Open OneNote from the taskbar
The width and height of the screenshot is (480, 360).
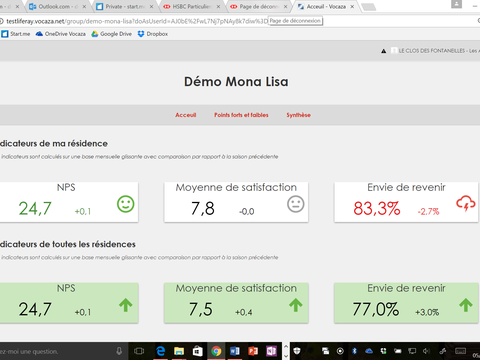(x=271, y=351)
